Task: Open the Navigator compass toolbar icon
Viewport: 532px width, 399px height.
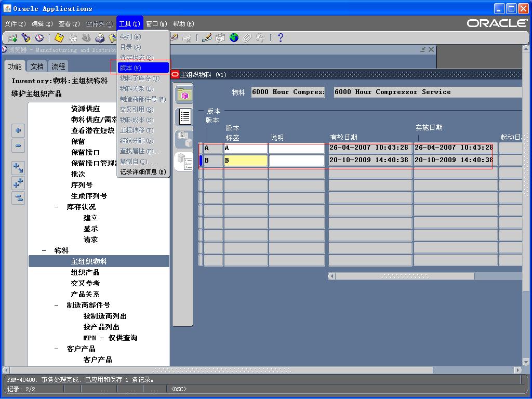Action: pyautogui.click(x=39, y=38)
